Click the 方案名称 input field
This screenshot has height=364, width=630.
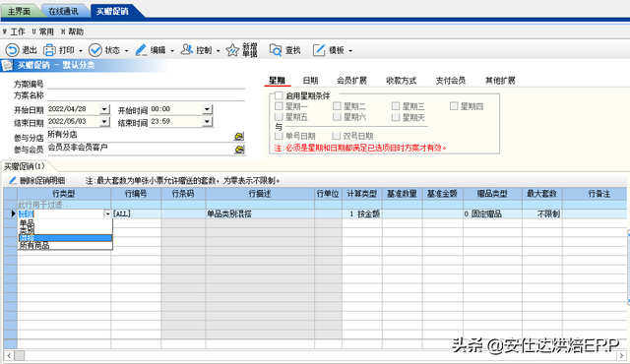[x=146, y=95]
